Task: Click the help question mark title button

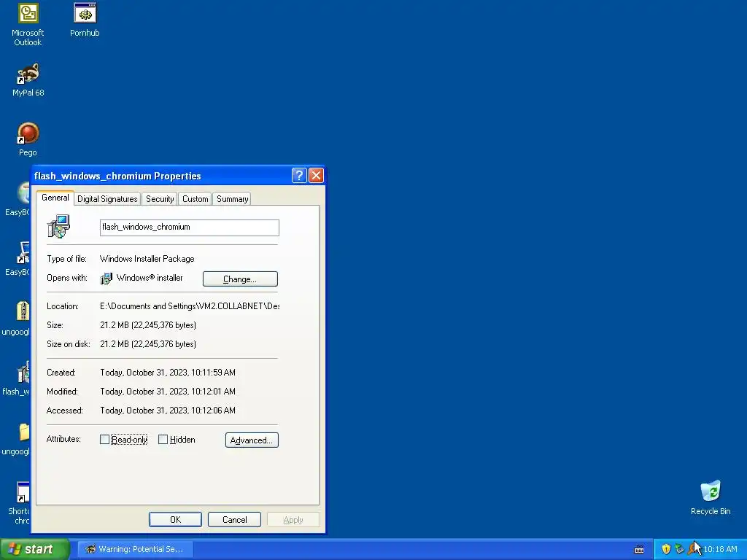Action: pos(298,175)
